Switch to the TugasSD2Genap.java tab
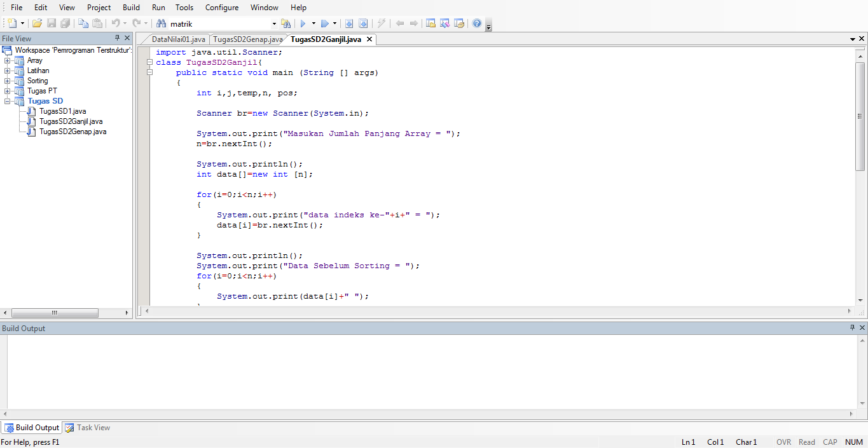The image size is (868, 448). (x=248, y=39)
